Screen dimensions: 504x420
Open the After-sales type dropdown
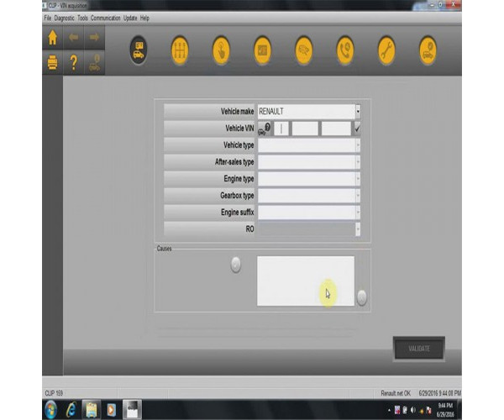(358, 162)
